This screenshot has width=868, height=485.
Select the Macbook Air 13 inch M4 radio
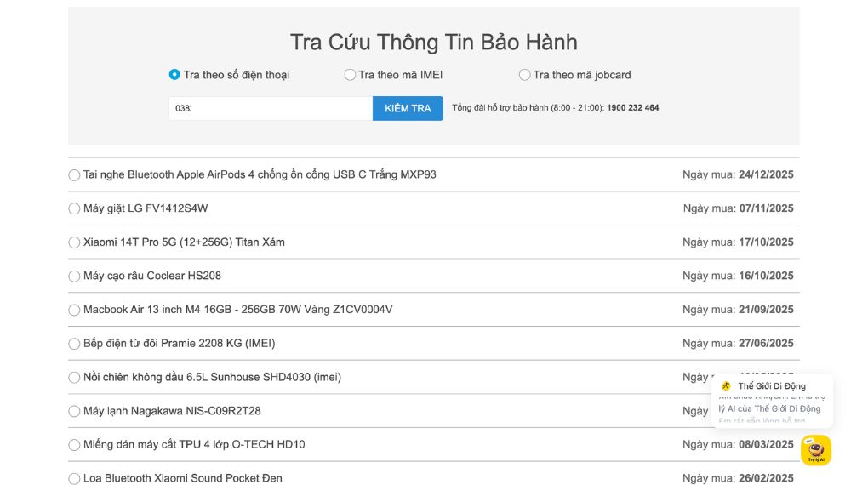pos(74,310)
